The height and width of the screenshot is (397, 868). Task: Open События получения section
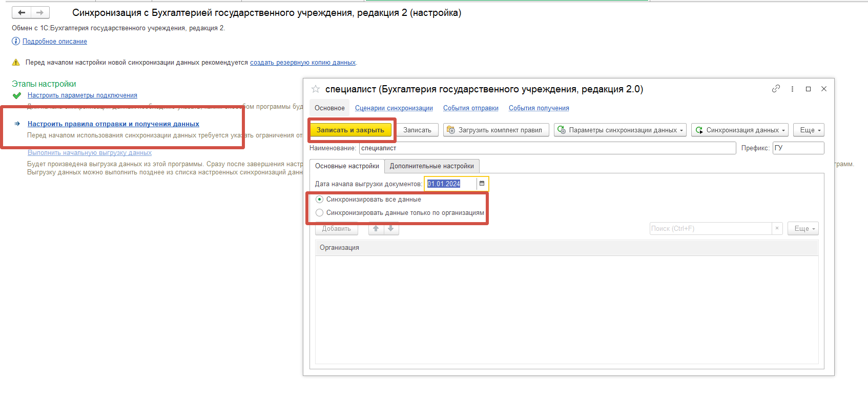pyautogui.click(x=539, y=108)
